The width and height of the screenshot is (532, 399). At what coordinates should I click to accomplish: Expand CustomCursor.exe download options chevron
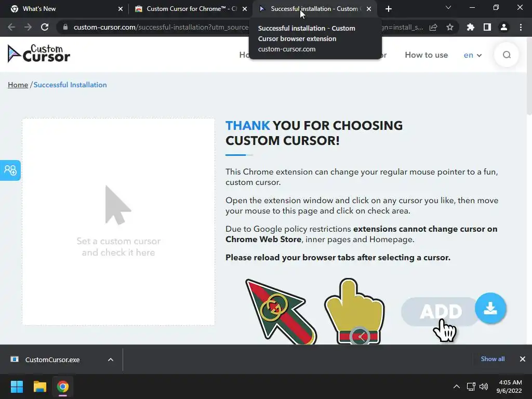click(111, 360)
